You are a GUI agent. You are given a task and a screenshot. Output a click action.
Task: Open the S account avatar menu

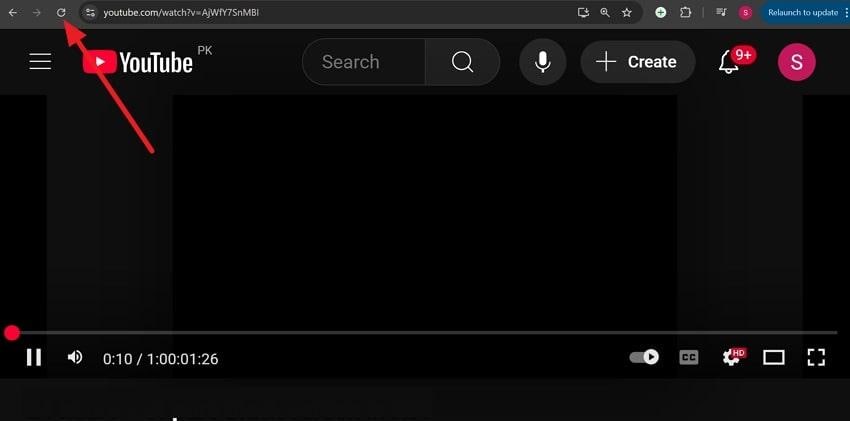click(796, 62)
